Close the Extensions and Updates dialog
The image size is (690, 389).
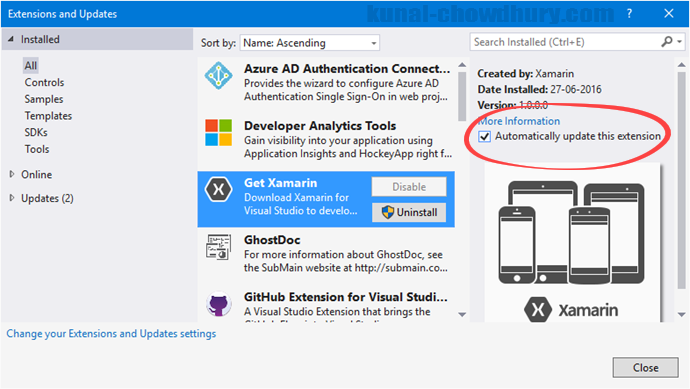click(668, 14)
